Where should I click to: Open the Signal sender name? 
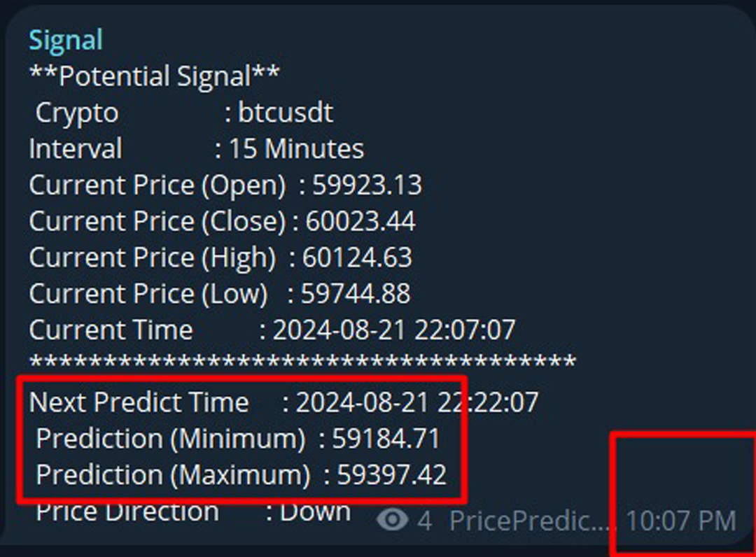[x=66, y=40]
